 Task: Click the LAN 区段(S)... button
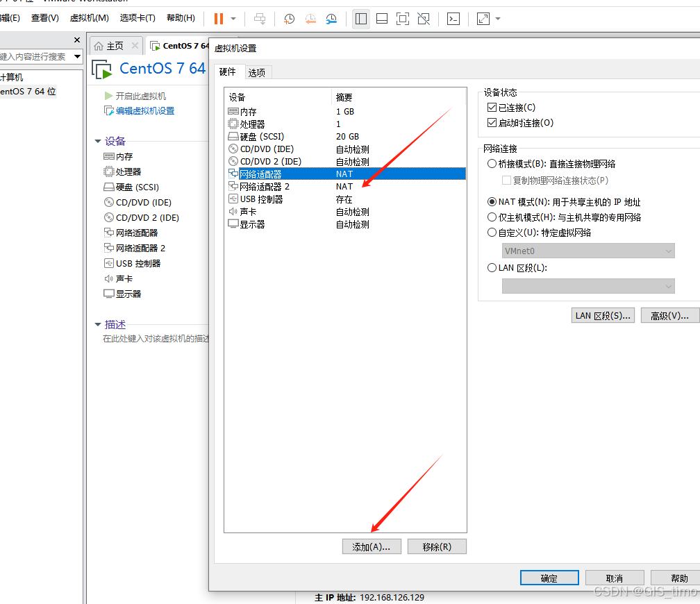click(x=603, y=316)
